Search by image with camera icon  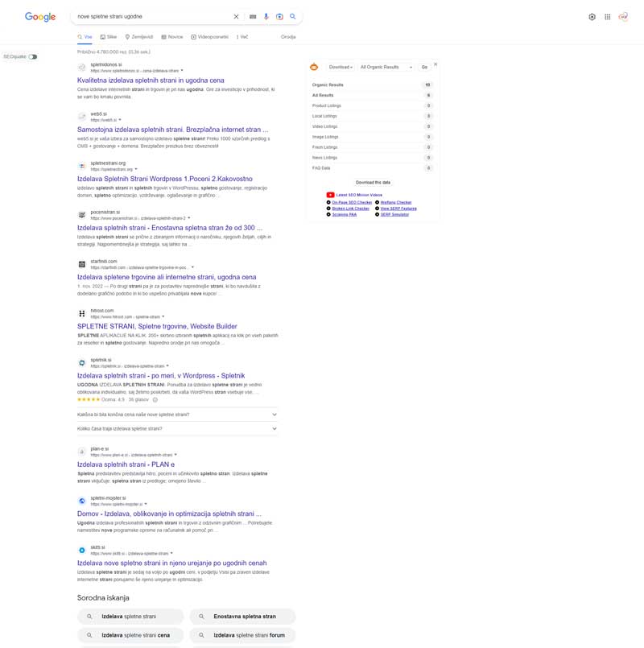pos(279,17)
